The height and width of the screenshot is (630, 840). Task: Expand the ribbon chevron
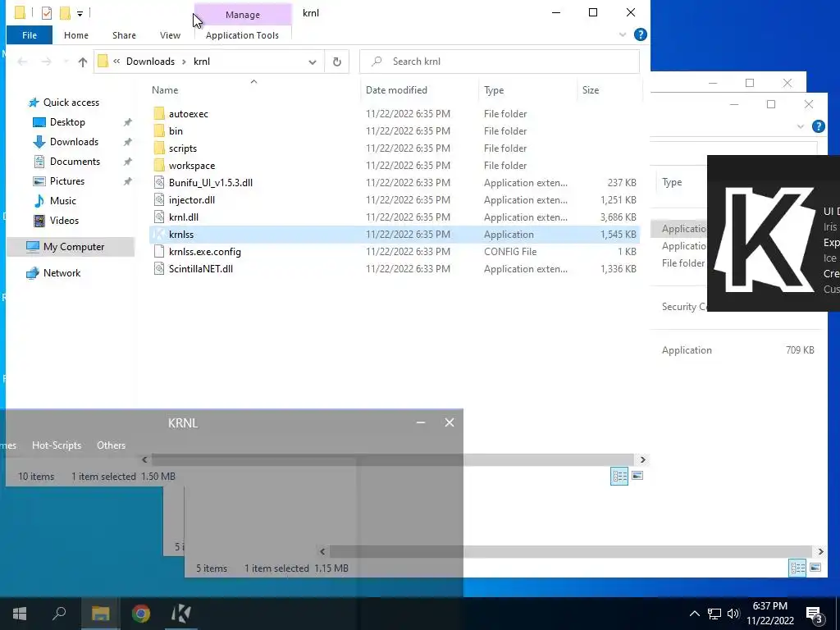pyautogui.click(x=623, y=34)
